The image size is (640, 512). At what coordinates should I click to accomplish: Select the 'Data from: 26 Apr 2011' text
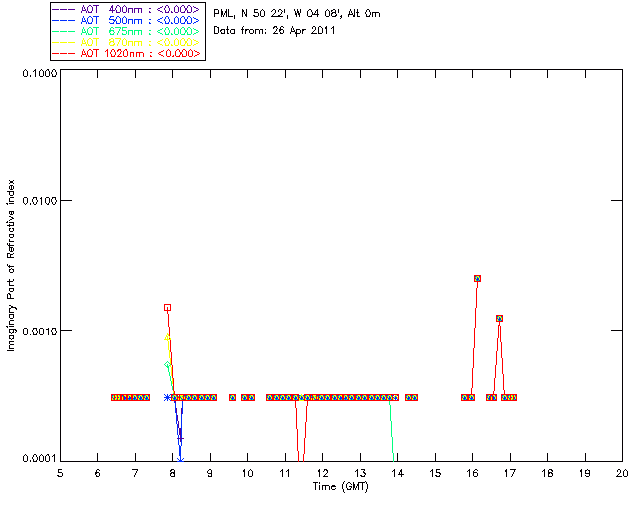(x=274, y=31)
